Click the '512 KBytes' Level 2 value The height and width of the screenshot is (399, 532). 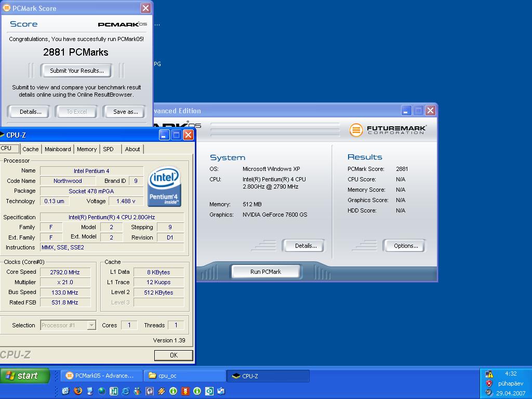[159, 292]
